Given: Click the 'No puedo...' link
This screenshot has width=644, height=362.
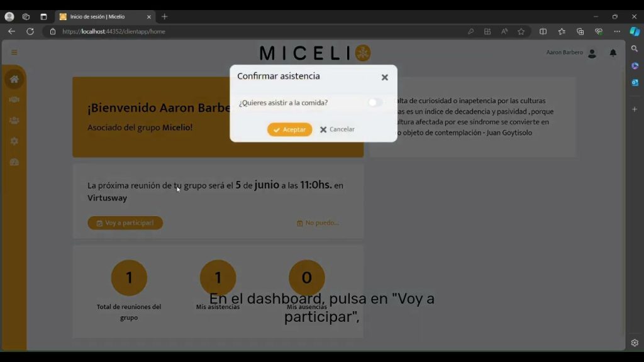Looking at the screenshot, I should (318, 223).
